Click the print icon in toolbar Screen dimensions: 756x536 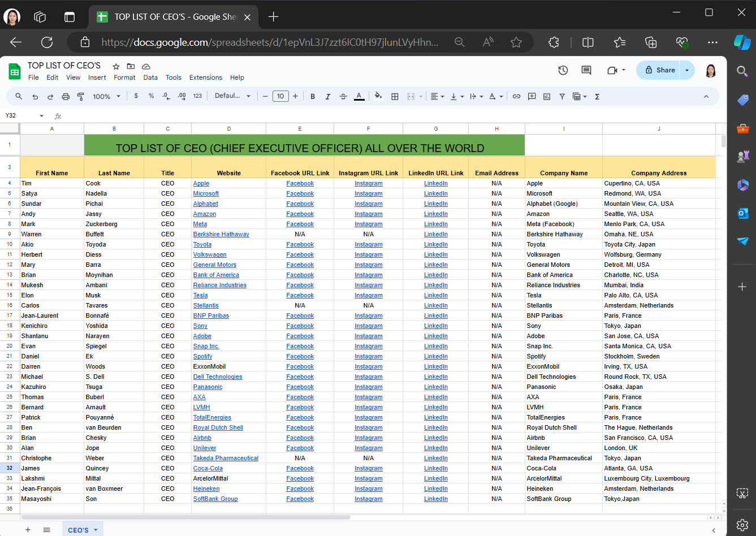[x=66, y=97]
